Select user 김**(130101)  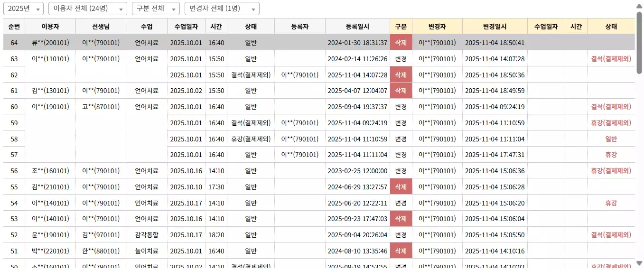50,91
